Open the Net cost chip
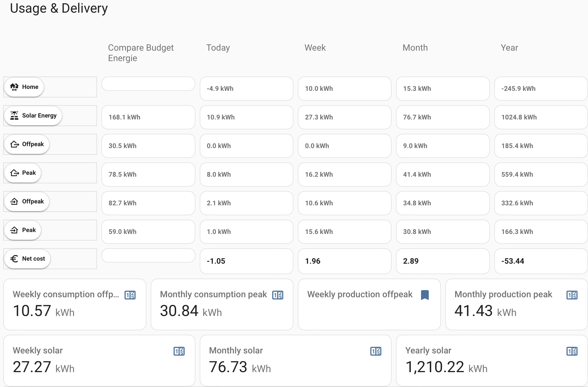 [x=27, y=259]
